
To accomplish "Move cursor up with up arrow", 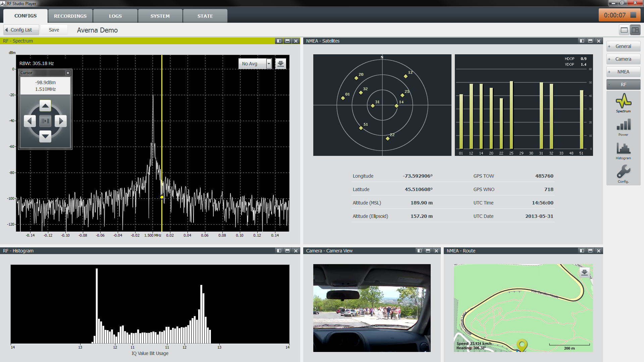I will pos(45,106).
